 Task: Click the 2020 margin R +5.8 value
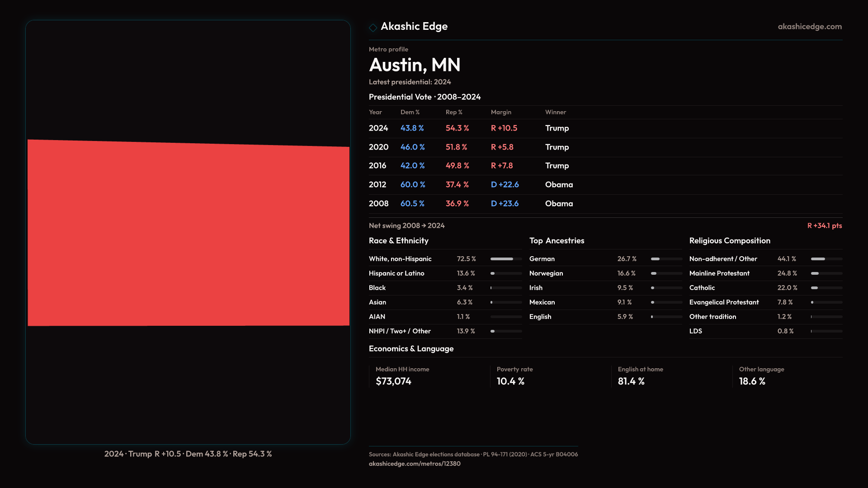(x=502, y=147)
